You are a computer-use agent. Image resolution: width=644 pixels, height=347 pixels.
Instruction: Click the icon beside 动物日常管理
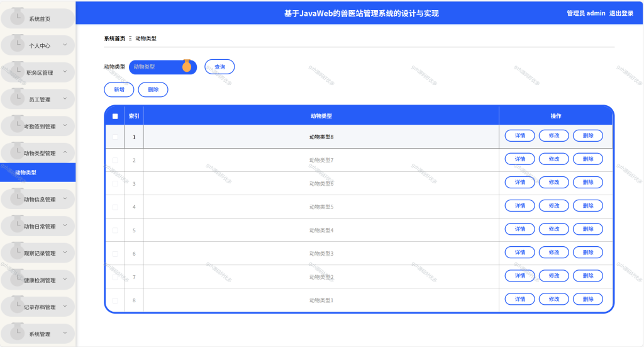tap(17, 224)
